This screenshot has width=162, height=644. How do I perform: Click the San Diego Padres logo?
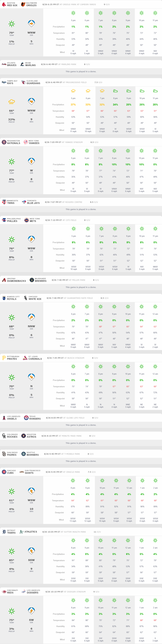coord(4,454)
